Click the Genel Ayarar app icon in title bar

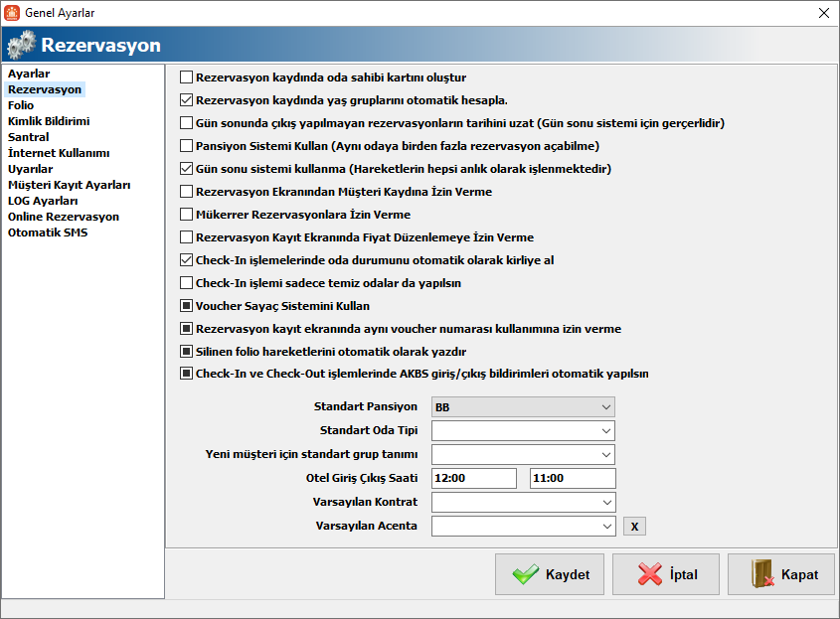click(x=12, y=12)
